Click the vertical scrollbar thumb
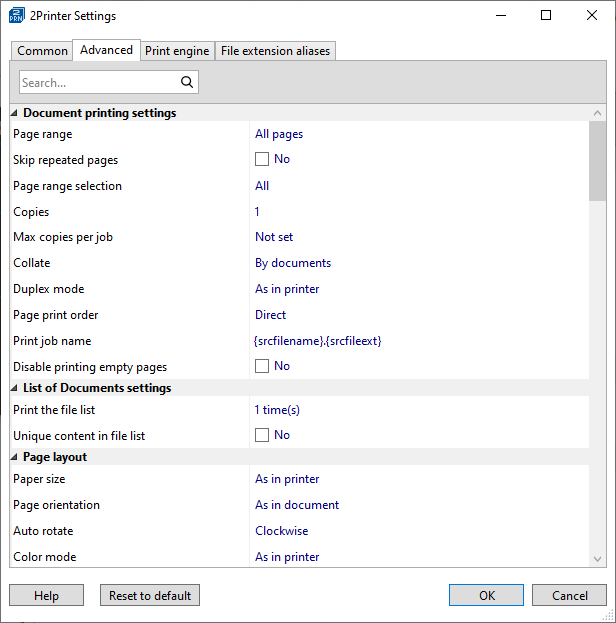Image resolution: width=616 pixels, height=623 pixels. coord(597,160)
